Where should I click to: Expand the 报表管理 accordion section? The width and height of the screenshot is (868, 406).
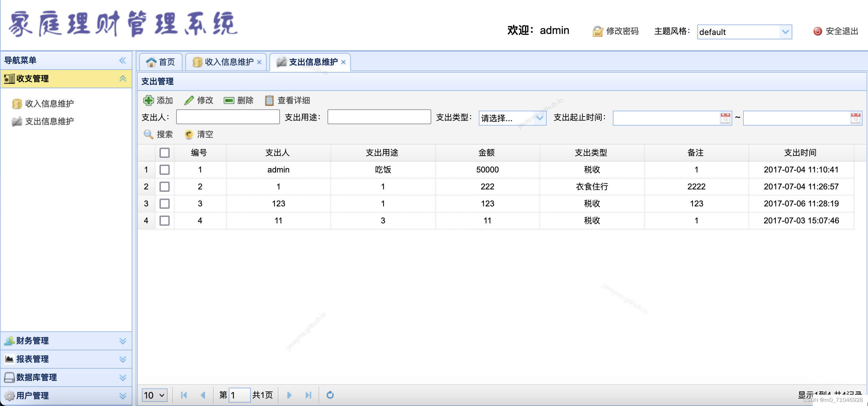click(122, 359)
